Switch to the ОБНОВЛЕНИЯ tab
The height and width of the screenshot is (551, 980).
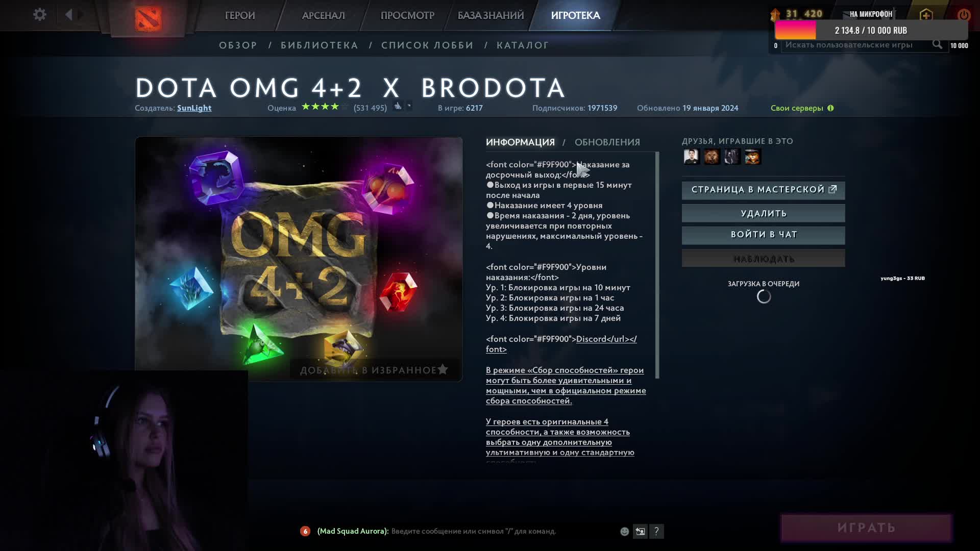click(x=607, y=142)
